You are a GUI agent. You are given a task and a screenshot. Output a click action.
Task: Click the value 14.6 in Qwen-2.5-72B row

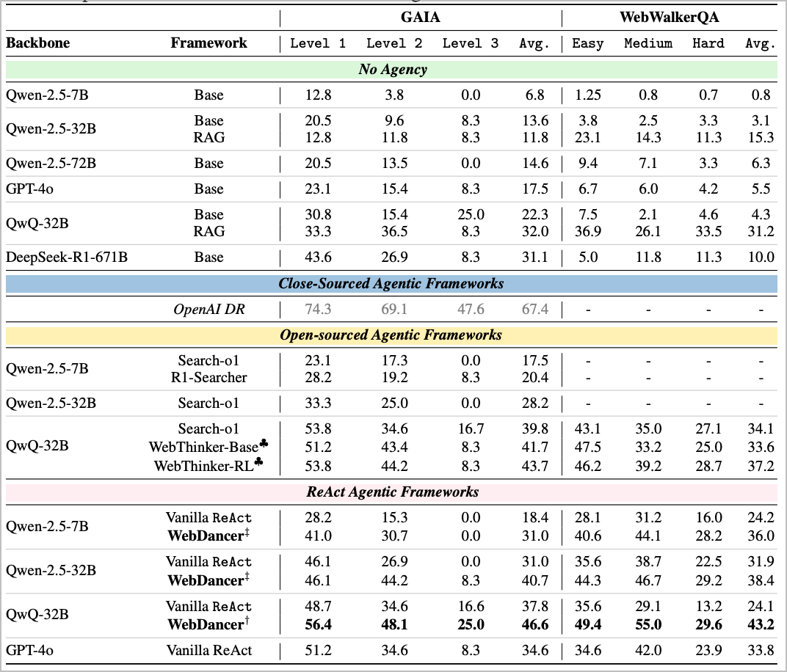coord(535,164)
